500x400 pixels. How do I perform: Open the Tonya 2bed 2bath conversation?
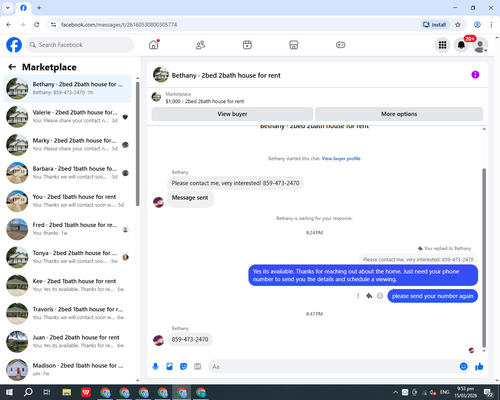tap(67, 257)
